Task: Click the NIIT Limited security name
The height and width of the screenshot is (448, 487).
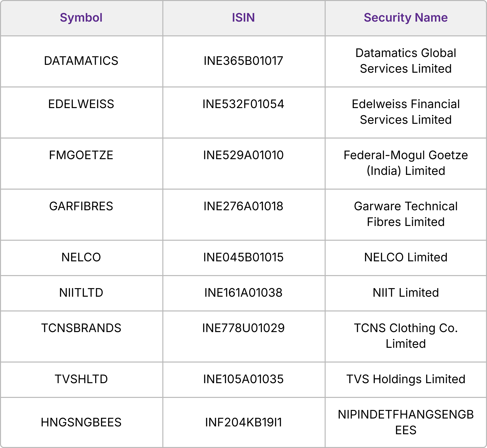Action: pos(406,293)
